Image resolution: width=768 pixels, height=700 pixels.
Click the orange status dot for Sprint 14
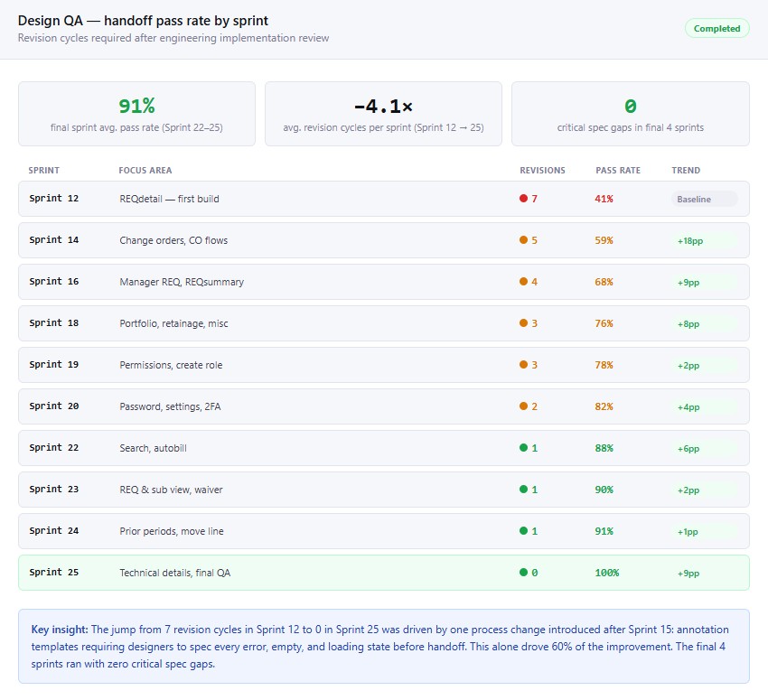coord(523,240)
